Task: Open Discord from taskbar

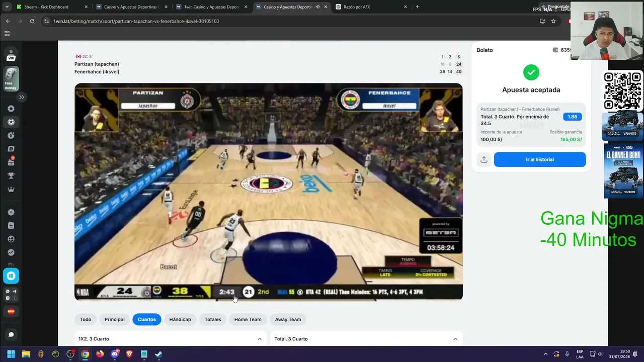Action: [x=115, y=354]
